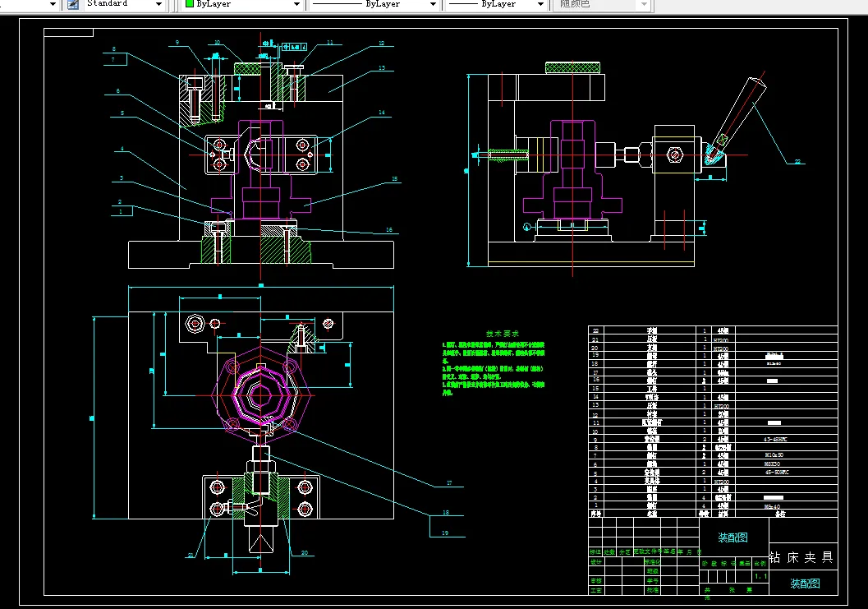Select the green 技术要求 heading text
This screenshot has height=609, width=868.
point(503,334)
